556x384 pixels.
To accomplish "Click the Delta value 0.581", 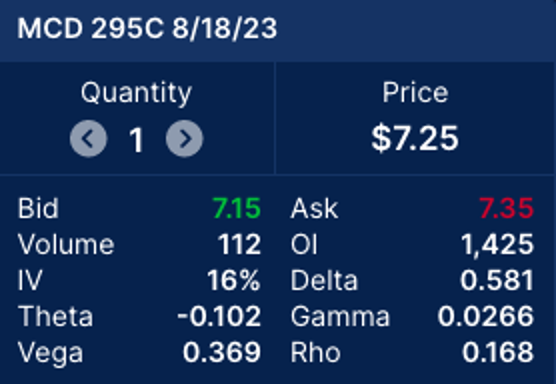I will (497, 280).
